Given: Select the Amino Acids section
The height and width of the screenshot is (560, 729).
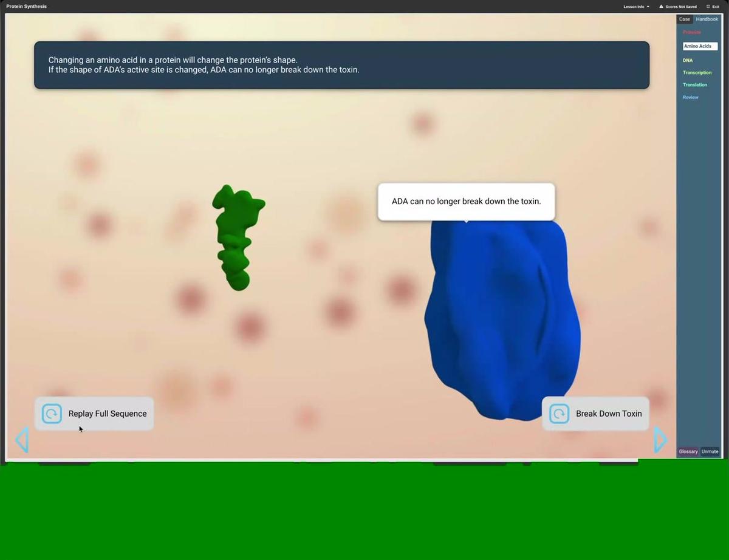Looking at the screenshot, I should 699,46.
